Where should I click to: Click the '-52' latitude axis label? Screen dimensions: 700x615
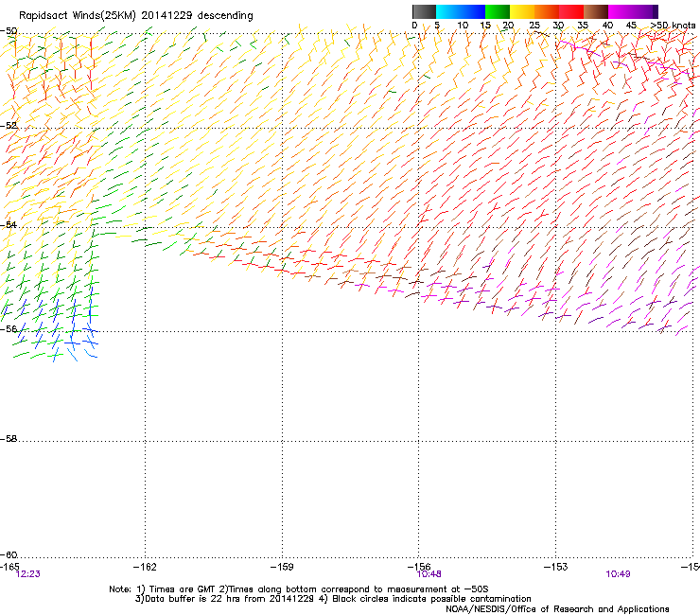pos(9,126)
